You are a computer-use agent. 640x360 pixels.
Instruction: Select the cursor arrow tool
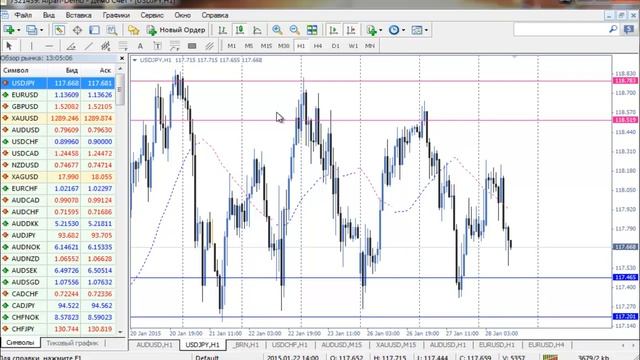coord(9,46)
